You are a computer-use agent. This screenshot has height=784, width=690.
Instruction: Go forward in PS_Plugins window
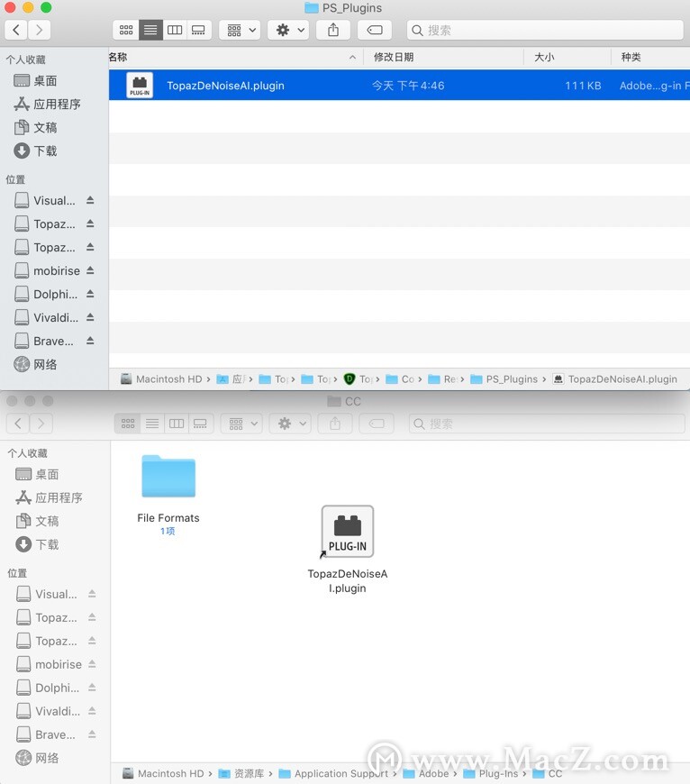click(40, 30)
